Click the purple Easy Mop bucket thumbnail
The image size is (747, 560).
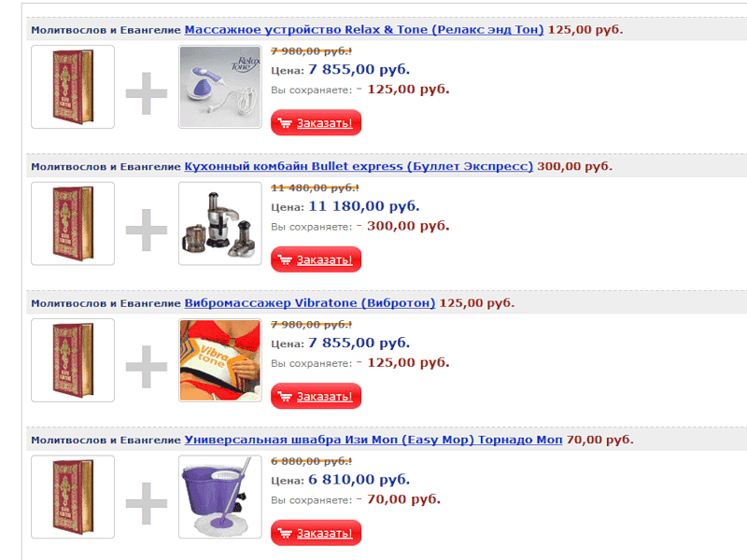pos(220,497)
